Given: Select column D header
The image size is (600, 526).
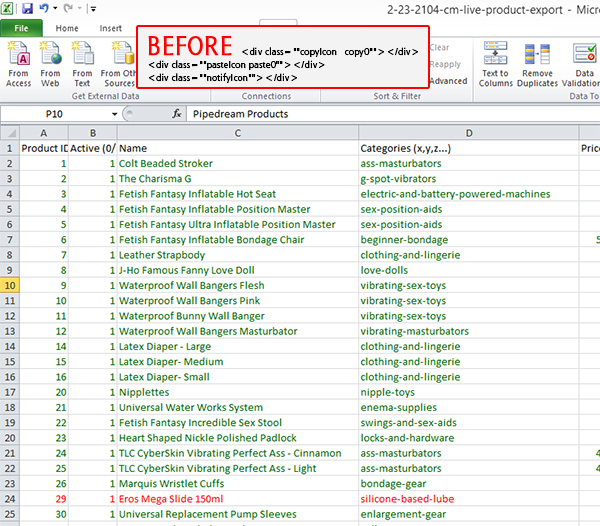Looking at the screenshot, I should point(469,133).
